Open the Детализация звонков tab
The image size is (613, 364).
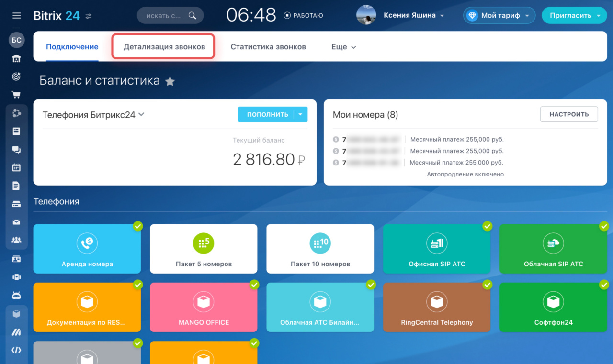point(164,47)
